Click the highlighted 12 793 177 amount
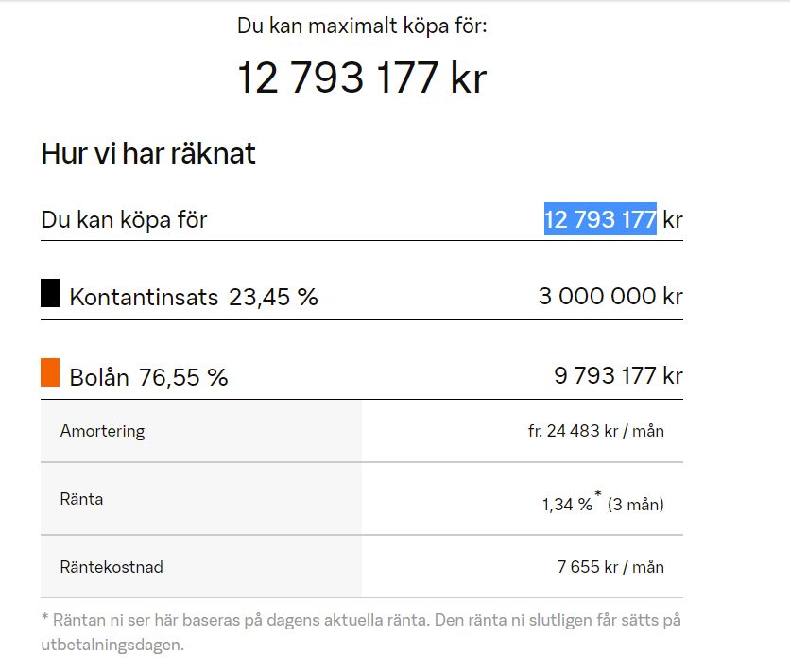 tap(600, 220)
